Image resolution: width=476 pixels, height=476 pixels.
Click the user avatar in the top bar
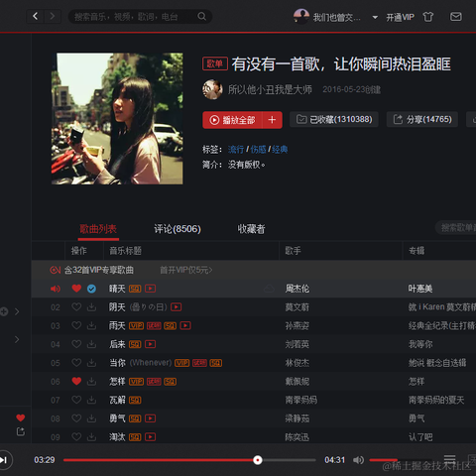coord(301,17)
